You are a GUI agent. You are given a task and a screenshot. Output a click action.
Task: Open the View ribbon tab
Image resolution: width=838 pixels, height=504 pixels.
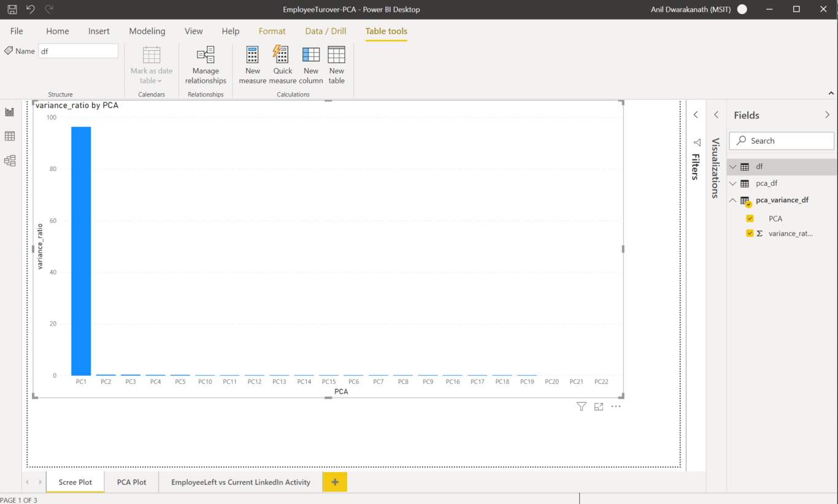point(194,31)
